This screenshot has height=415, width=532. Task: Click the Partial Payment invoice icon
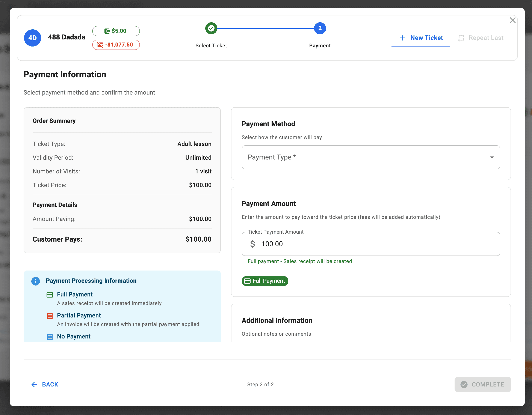50,316
